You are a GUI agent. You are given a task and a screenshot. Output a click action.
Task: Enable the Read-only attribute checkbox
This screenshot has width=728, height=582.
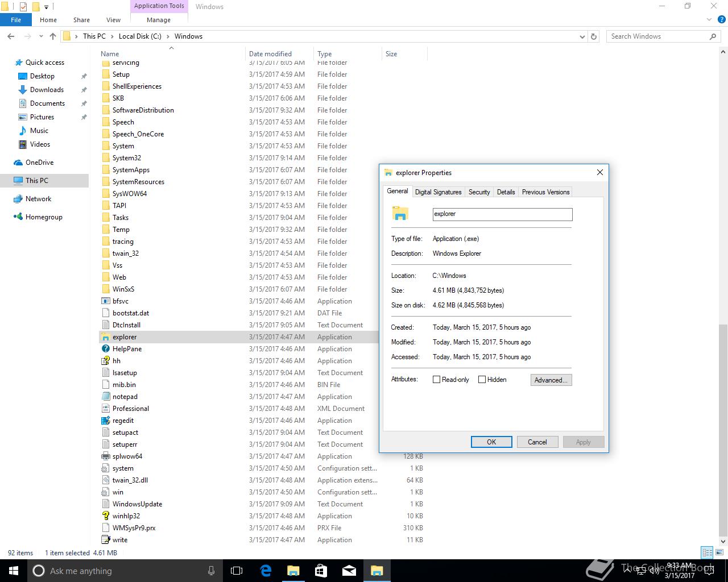click(x=436, y=380)
